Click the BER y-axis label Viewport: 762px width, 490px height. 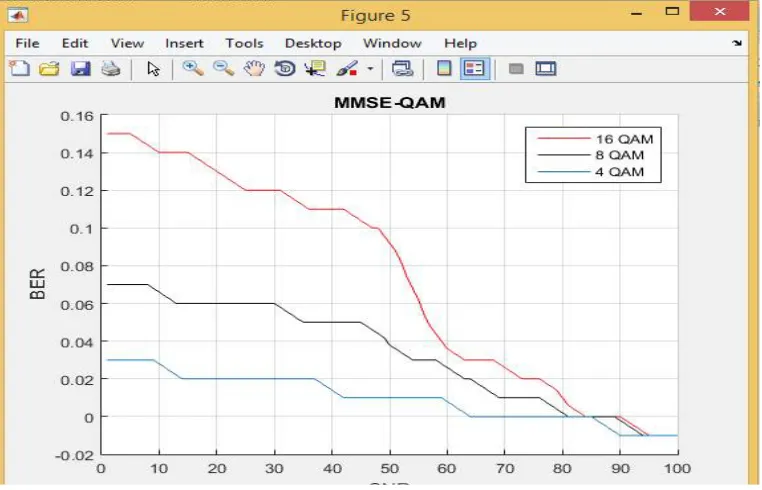click(x=37, y=284)
